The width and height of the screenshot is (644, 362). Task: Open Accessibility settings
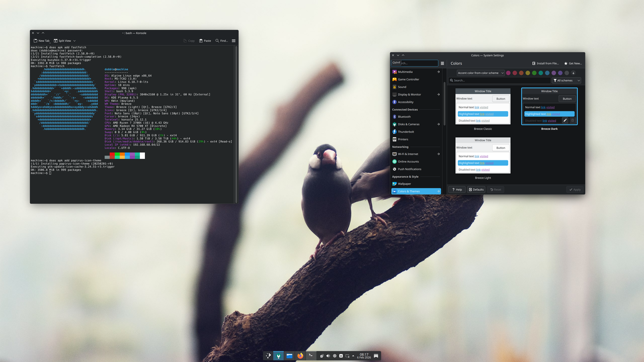416,102
